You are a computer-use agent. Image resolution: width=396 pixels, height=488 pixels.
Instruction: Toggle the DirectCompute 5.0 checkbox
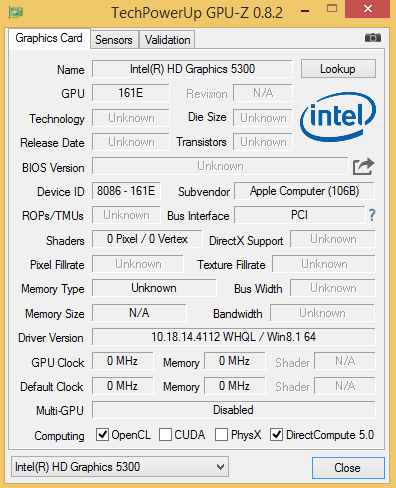click(x=277, y=435)
